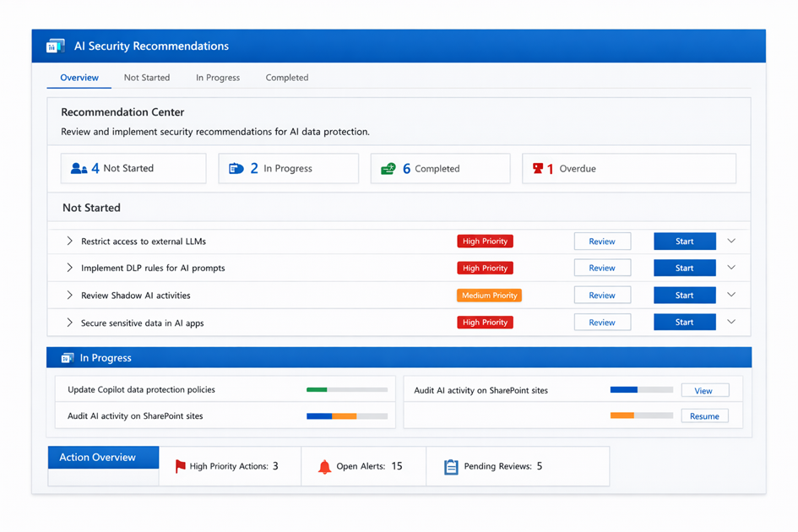Screen dimensions: 798x532
Task: Click the Not Started people icon
Action: tap(79, 169)
